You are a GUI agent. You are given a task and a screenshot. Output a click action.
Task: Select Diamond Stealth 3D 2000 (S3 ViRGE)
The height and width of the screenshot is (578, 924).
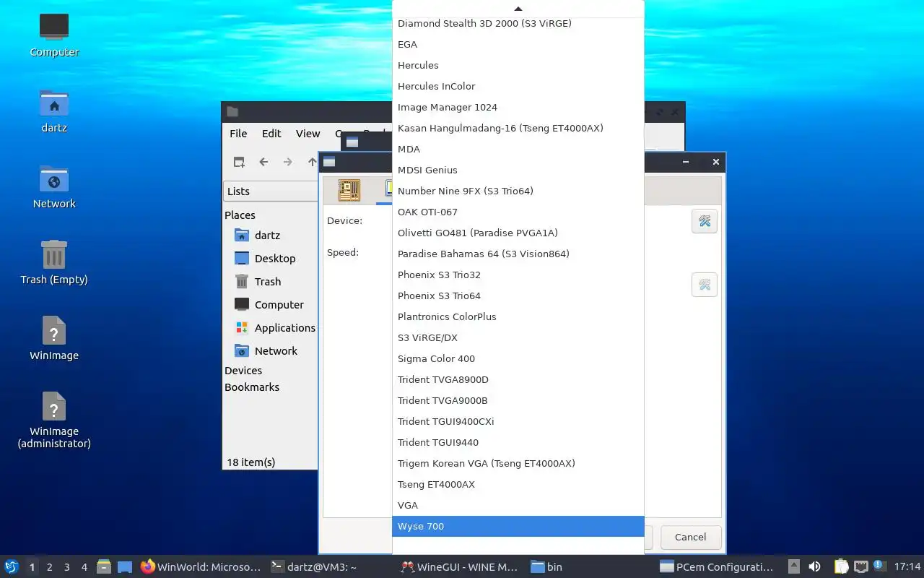[518, 23]
